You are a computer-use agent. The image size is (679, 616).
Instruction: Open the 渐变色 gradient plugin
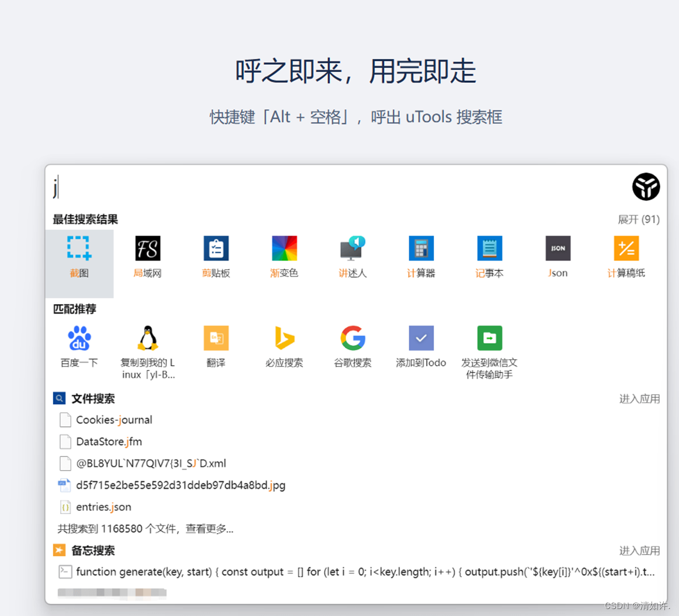click(284, 257)
